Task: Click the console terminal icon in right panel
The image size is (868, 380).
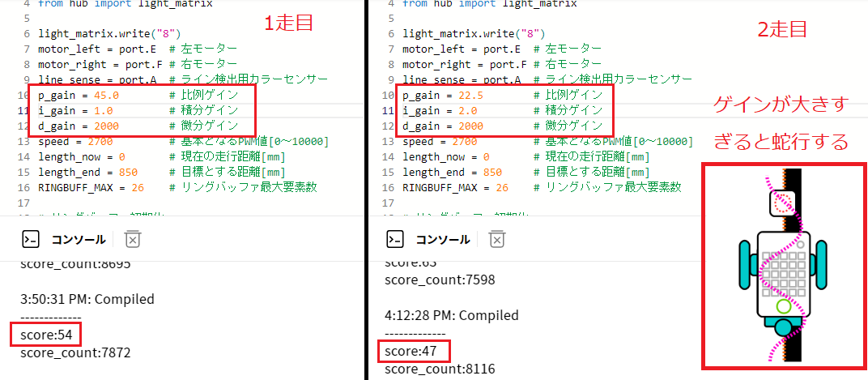Action: tap(394, 239)
